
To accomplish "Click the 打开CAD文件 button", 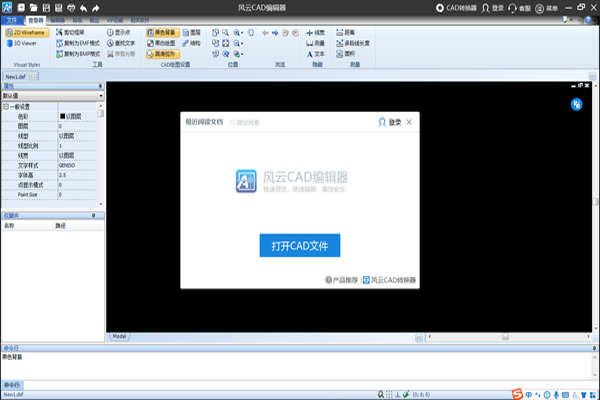I will point(300,245).
